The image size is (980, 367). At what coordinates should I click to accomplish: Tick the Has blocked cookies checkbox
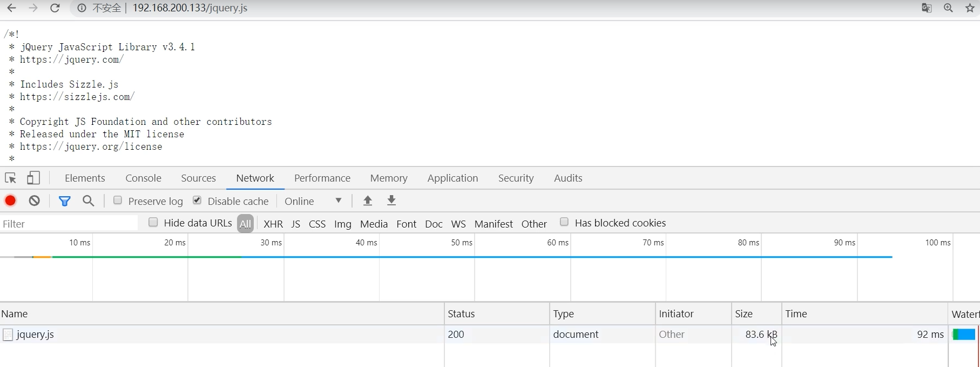(x=564, y=222)
